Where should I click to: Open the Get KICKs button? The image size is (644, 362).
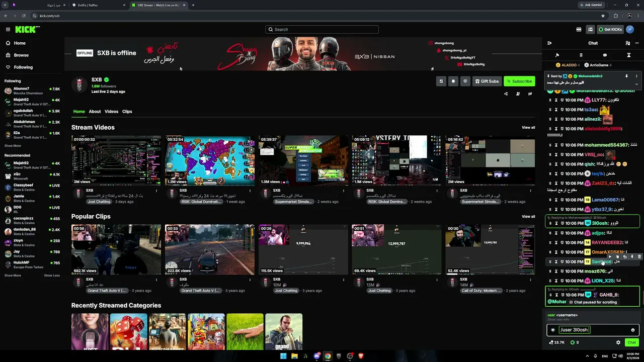(610, 30)
